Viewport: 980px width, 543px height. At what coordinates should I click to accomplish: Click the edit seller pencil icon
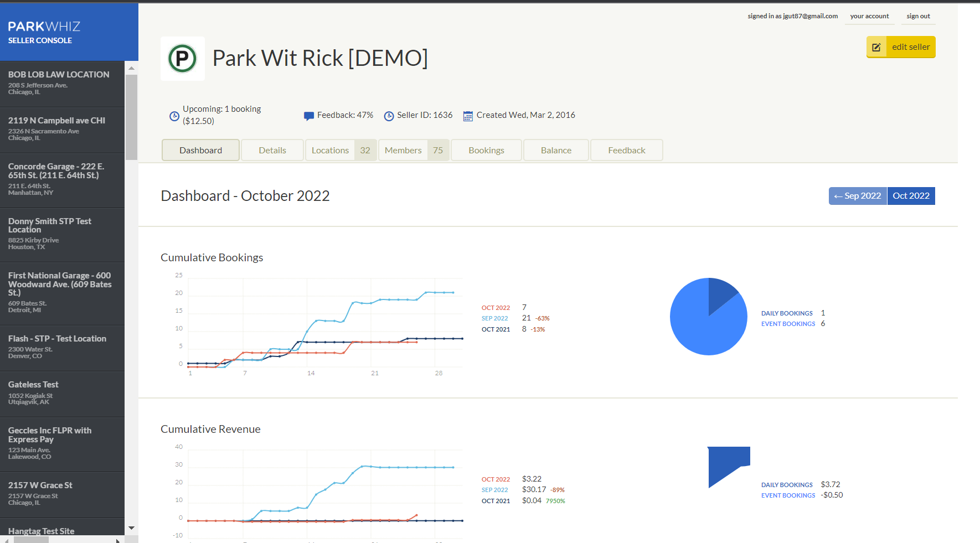(876, 47)
